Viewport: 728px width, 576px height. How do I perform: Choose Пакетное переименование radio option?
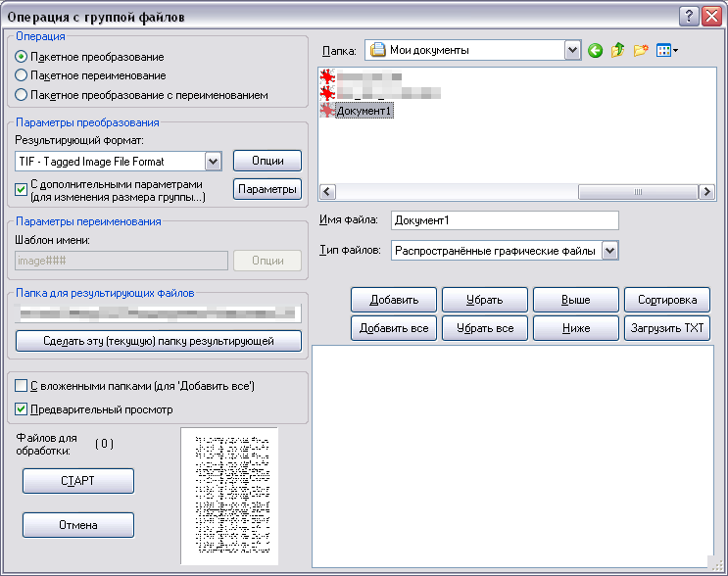coord(22,76)
